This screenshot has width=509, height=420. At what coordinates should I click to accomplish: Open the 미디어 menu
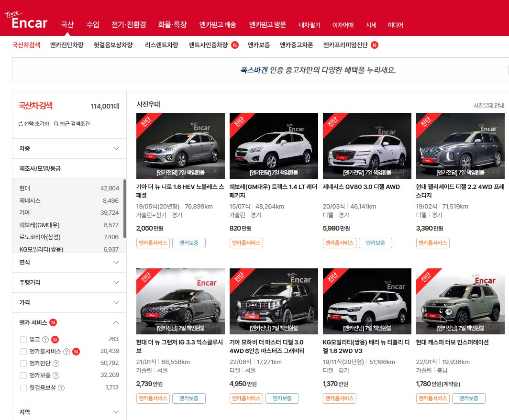[395, 25]
